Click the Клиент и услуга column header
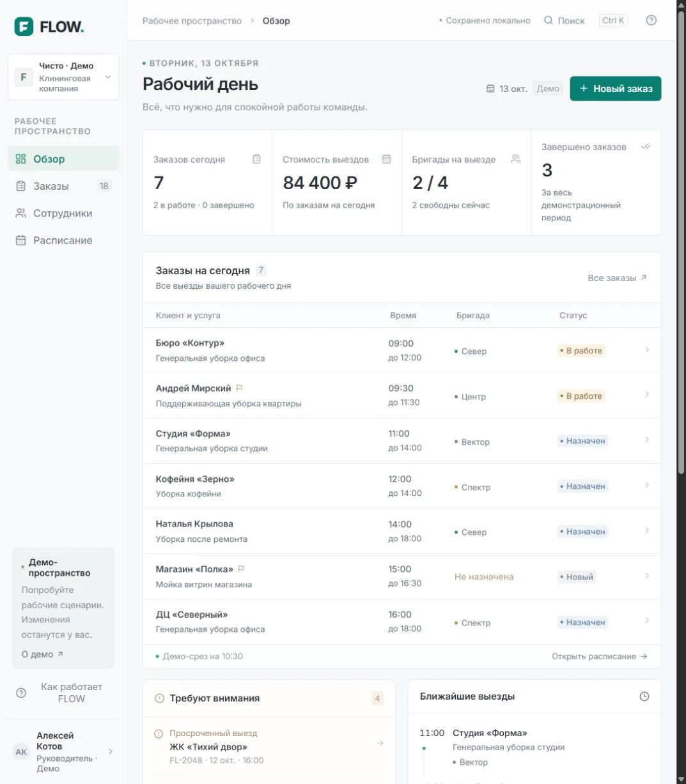 click(188, 315)
